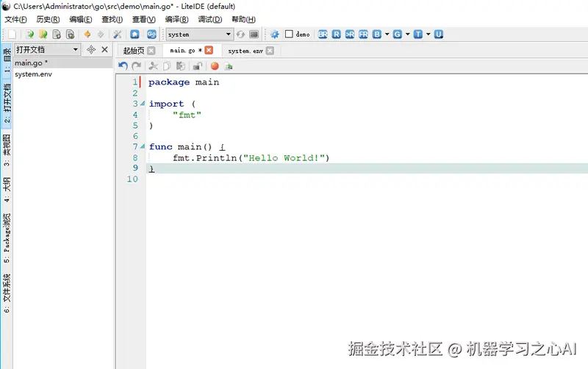The height and width of the screenshot is (369, 588).
Task: Click the T Test icon
Action: pyautogui.click(x=417, y=35)
